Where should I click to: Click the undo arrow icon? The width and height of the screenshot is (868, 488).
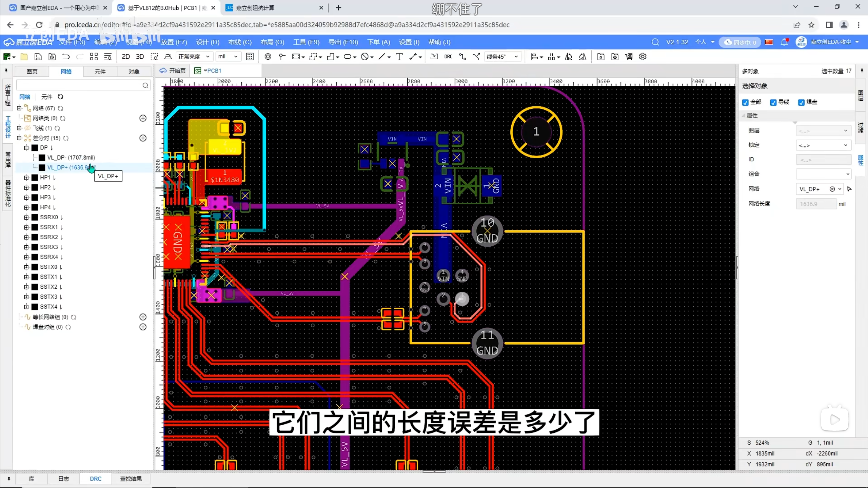point(66,57)
